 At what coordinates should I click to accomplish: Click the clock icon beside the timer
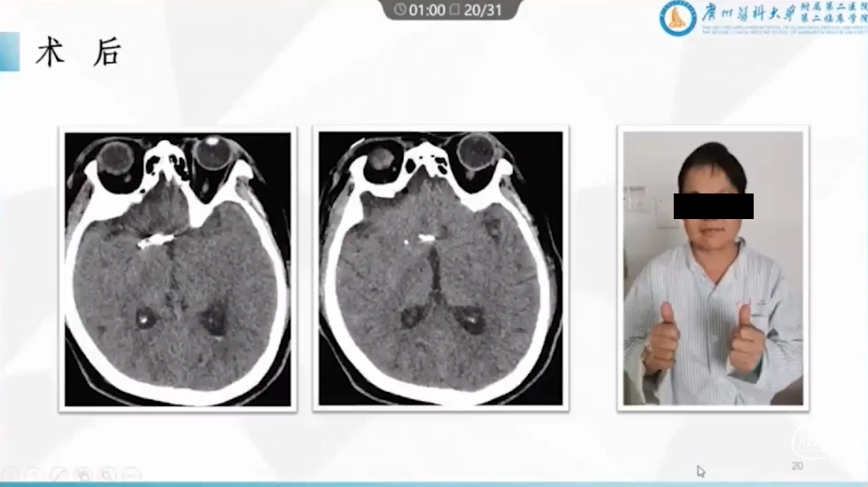[400, 9]
